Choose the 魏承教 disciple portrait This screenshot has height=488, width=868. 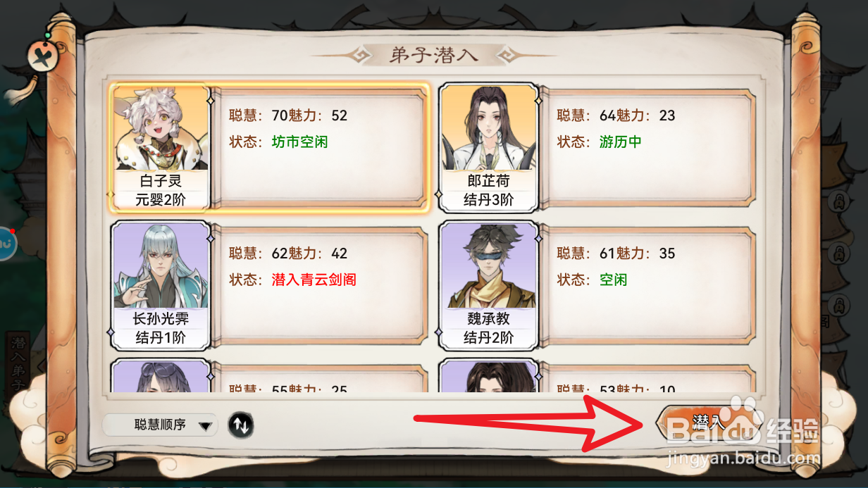coord(488,285)
